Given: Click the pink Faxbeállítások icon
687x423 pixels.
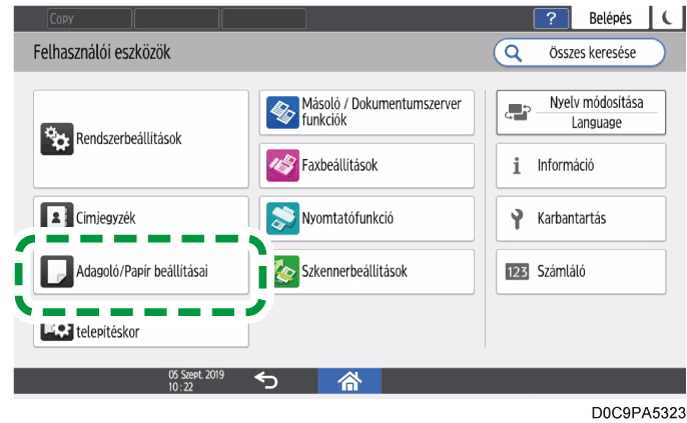Looking at the screenshot, I should [x=283, y=165].
